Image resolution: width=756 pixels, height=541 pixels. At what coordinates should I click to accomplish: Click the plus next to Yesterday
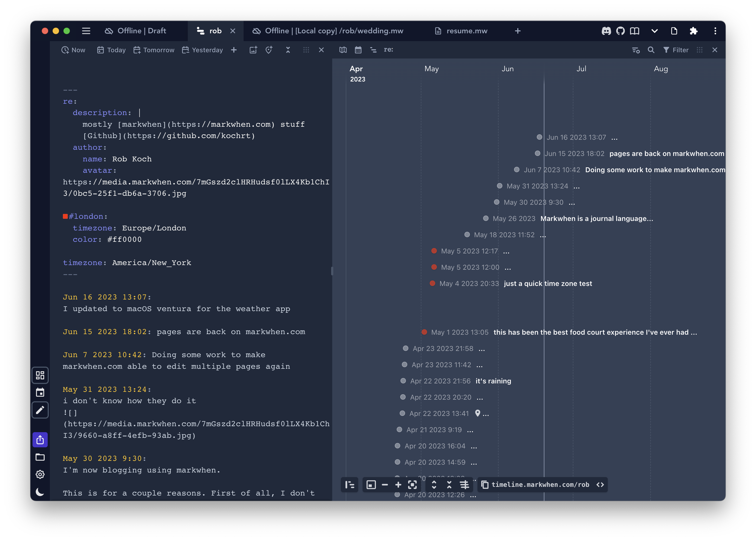click(x=234, y=50)
